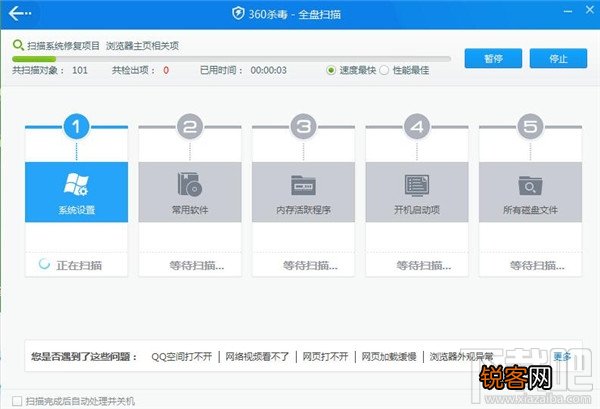600x409 pixels.
Task: Click 等待扫描 status under 内存活跃程序
Action: tap(310, 265)
